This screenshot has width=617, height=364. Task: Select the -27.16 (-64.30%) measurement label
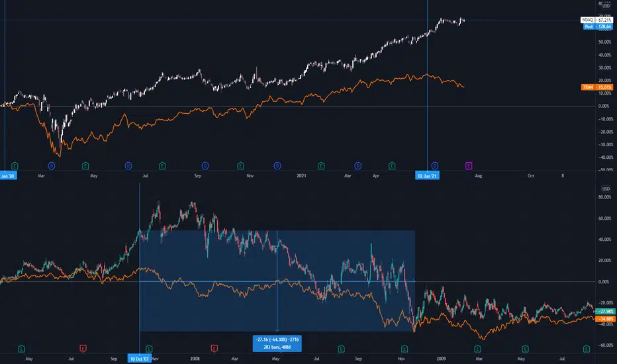coord(277,343)
